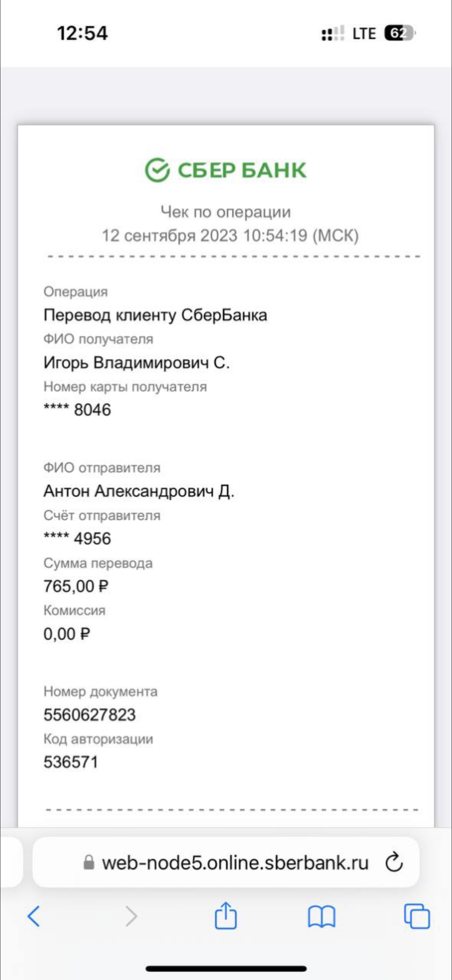Tap the Safari back arrow
This screenshot has height=980, width=452.
click(34, 917)
